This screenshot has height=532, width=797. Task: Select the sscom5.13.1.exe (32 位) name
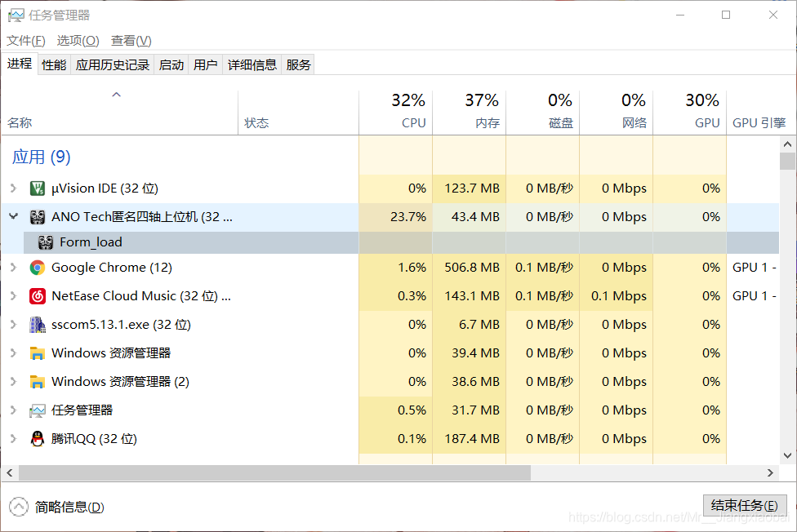tap(121, 325)
